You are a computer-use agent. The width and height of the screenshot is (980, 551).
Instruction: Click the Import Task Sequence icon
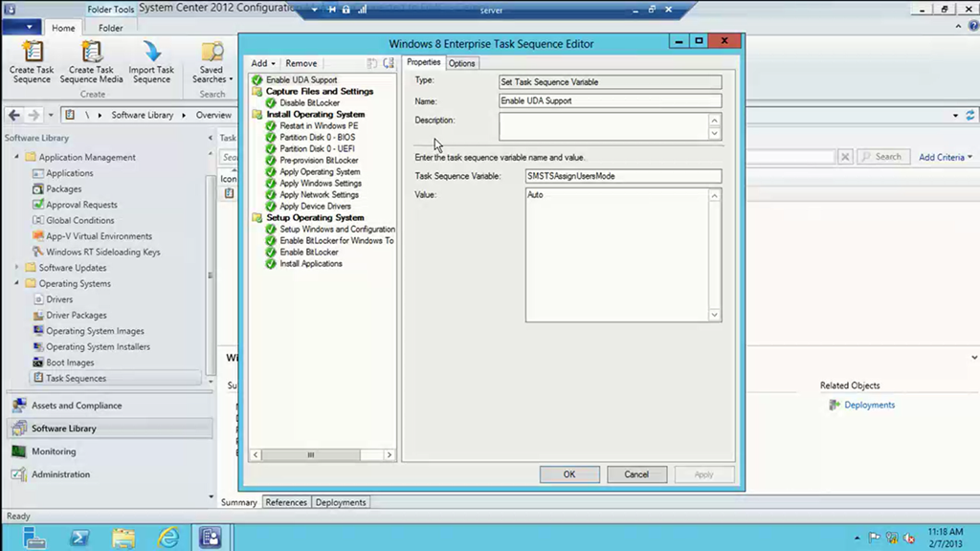151,54
